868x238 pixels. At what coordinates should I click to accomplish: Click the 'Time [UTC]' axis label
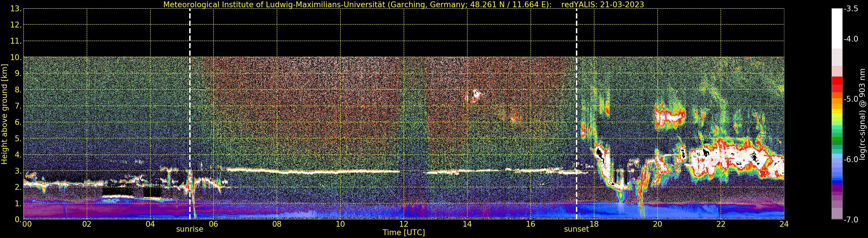404,233
